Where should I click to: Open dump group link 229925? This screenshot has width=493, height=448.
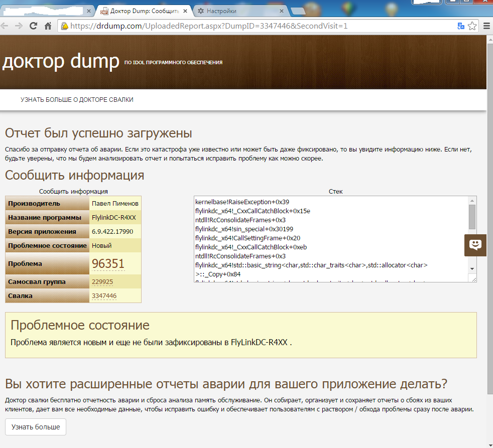(102, 282)
